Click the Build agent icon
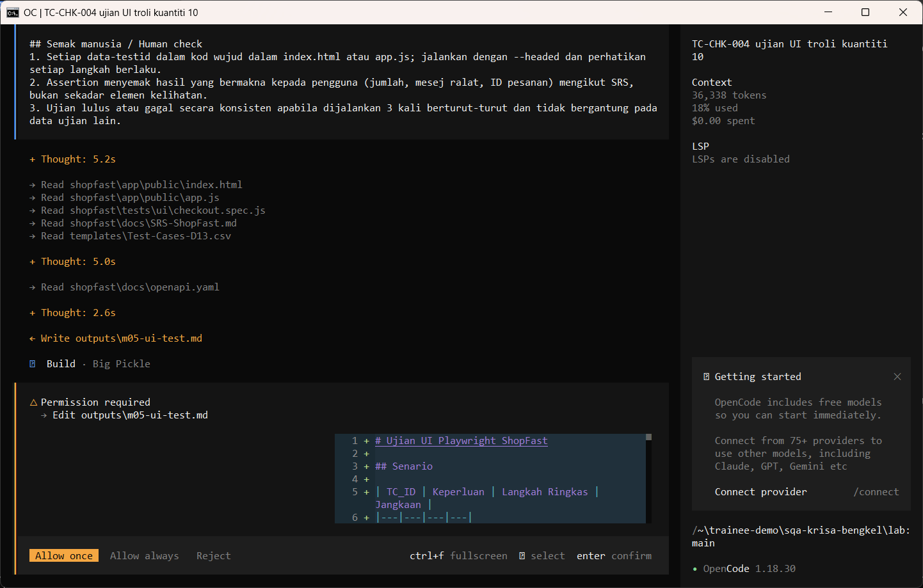Viewport: 923px width, 588px height. 32,364
